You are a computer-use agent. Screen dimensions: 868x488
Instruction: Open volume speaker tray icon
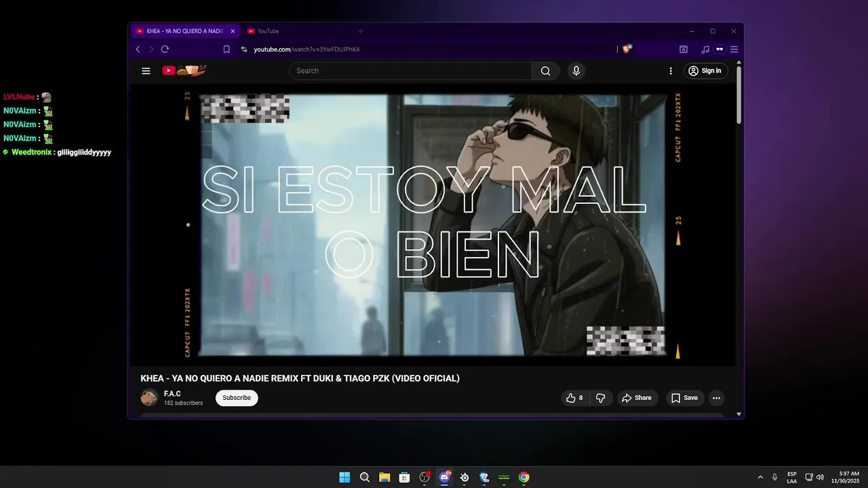coord(820,477)
